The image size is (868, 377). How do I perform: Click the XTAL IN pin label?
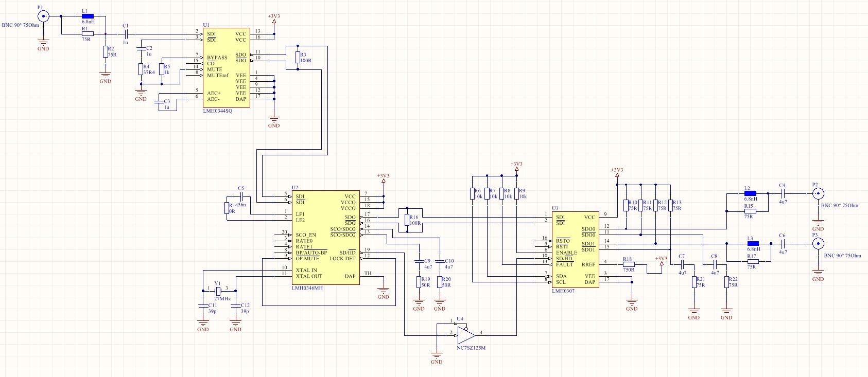click(306, 270)
